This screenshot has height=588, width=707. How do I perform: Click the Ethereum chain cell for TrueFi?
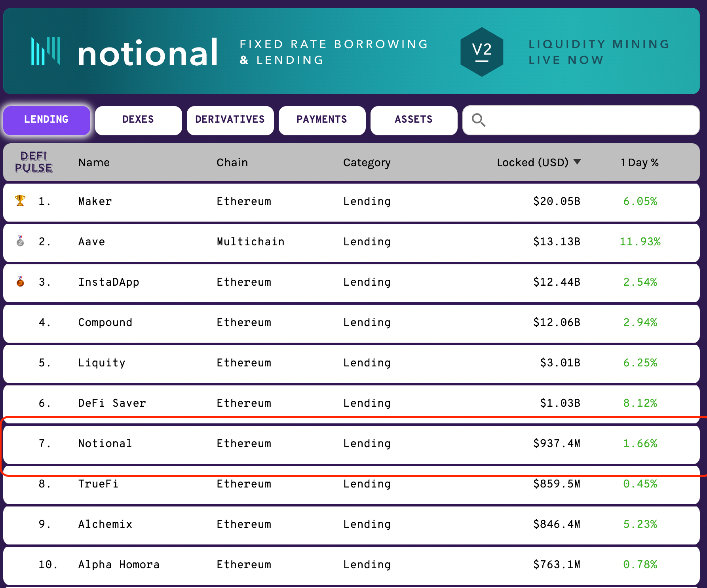tap(244, 484)
